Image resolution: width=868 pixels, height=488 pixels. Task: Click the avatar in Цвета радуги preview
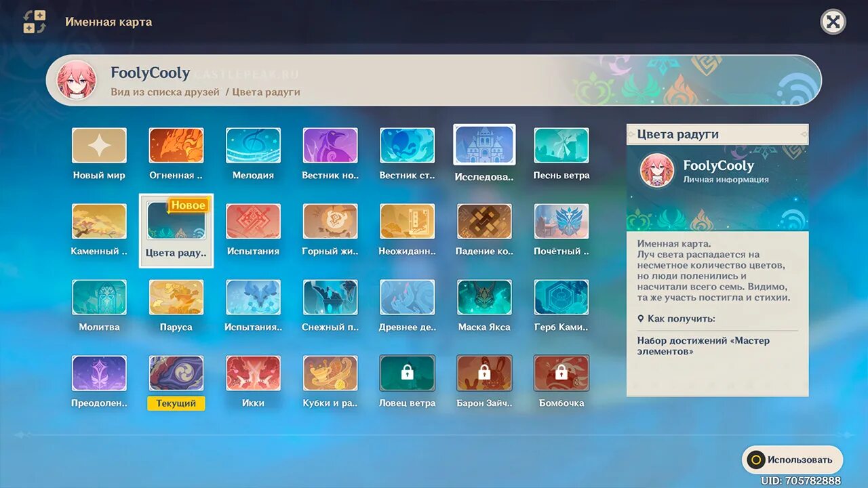(657, 171)
